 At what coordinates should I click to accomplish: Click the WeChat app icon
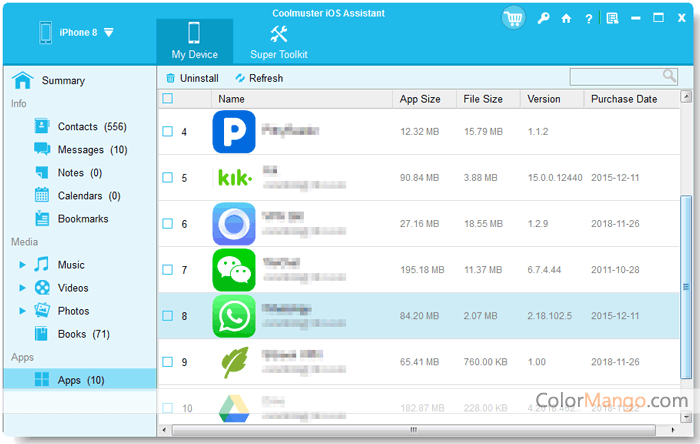pos(233,270)
